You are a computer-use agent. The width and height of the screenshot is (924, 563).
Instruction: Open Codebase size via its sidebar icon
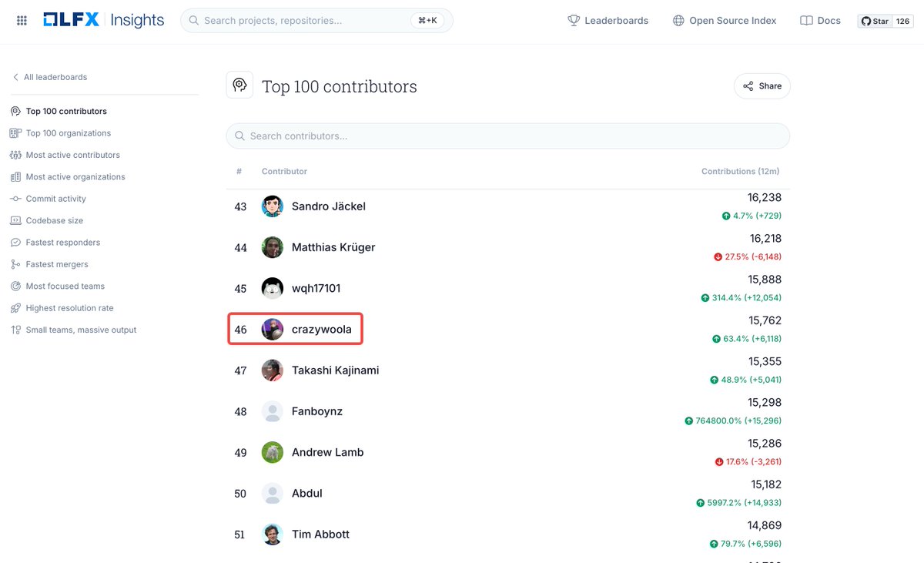(x=15, y=220)
